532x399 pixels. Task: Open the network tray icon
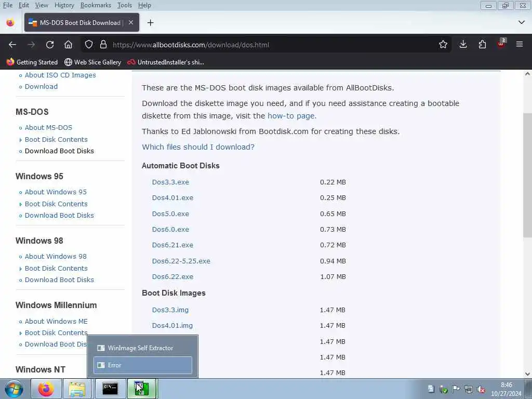(x=469, y=390)
